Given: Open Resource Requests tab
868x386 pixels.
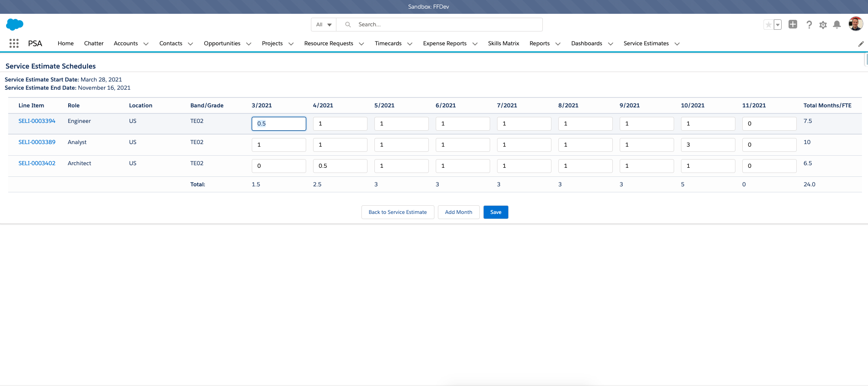Looking at the screenshot, I should tap(329, 44).
